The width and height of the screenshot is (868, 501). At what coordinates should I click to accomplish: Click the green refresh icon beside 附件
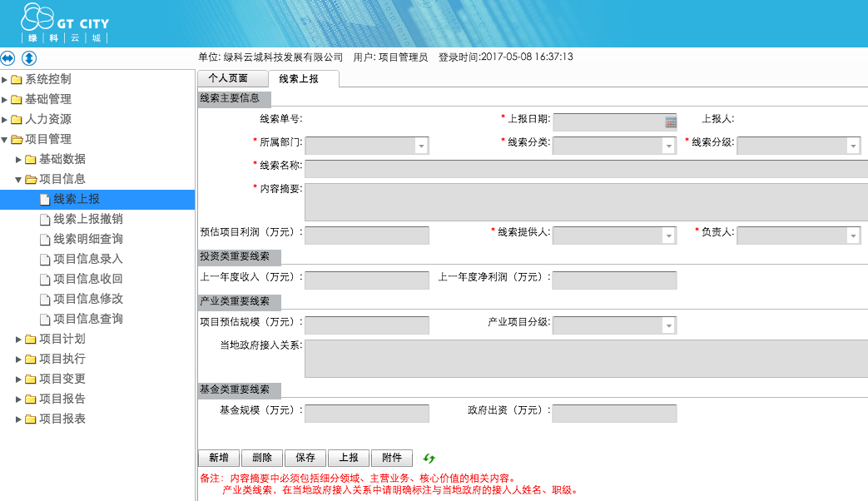point(429,458)
